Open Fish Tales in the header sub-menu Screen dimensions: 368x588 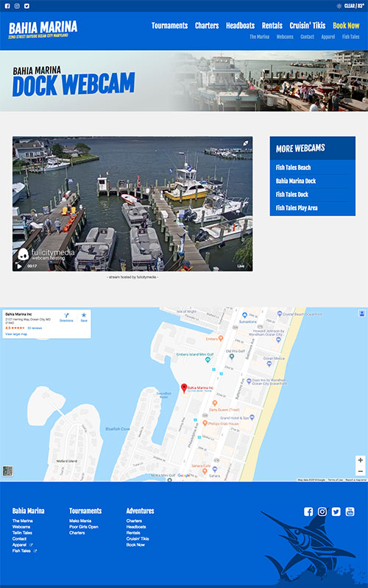(x=351, y=37)
